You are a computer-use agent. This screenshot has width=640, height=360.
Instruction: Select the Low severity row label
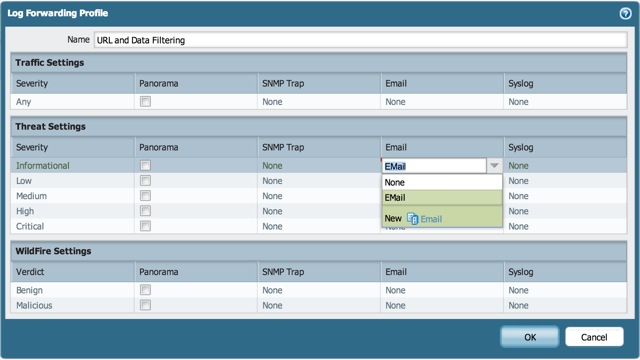[24, 181]
